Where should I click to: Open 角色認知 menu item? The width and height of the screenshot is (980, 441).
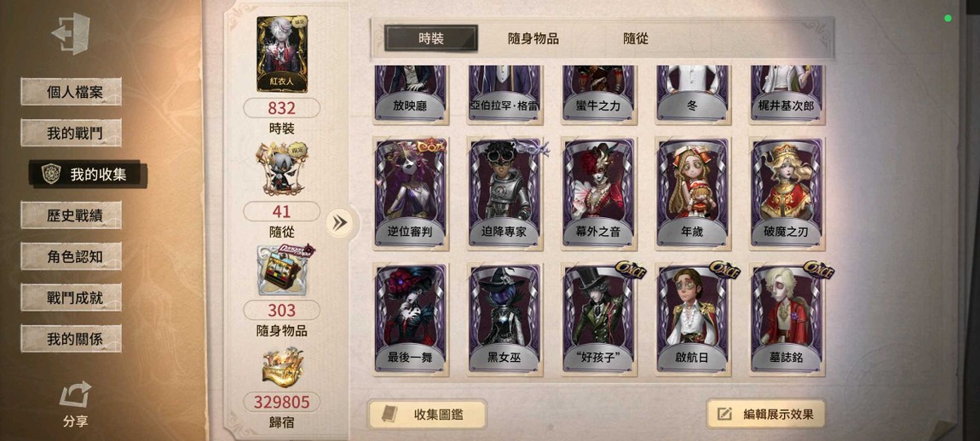[x=72, y=257]
